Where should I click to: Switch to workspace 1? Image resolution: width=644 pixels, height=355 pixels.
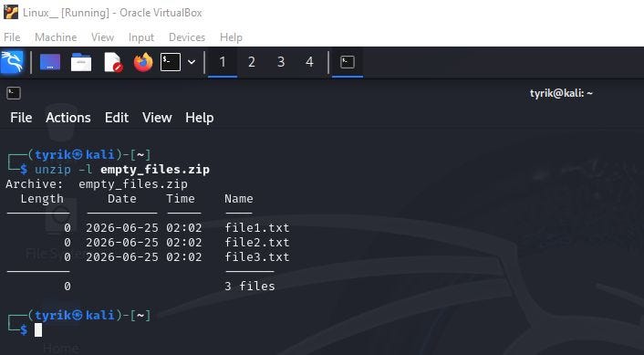223,62
